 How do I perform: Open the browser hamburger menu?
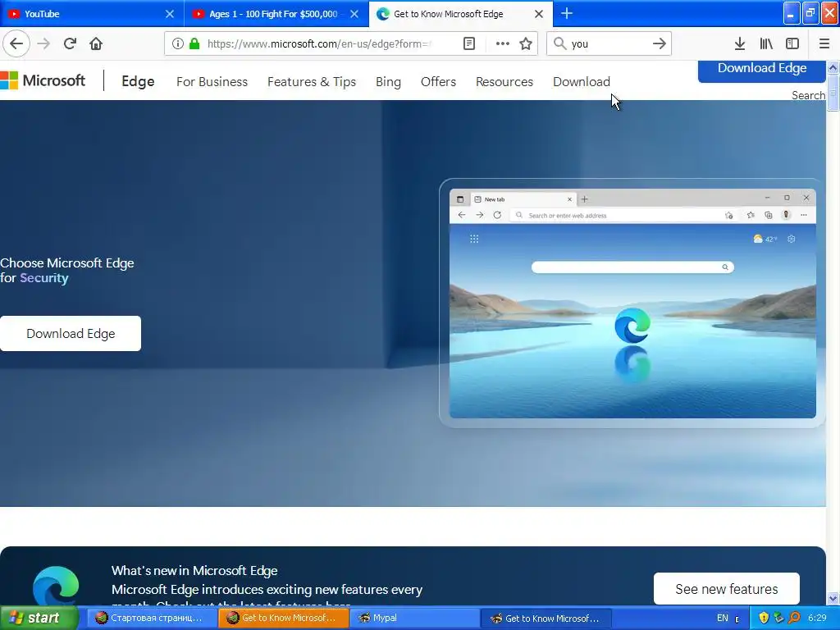[x=824, y=43]
